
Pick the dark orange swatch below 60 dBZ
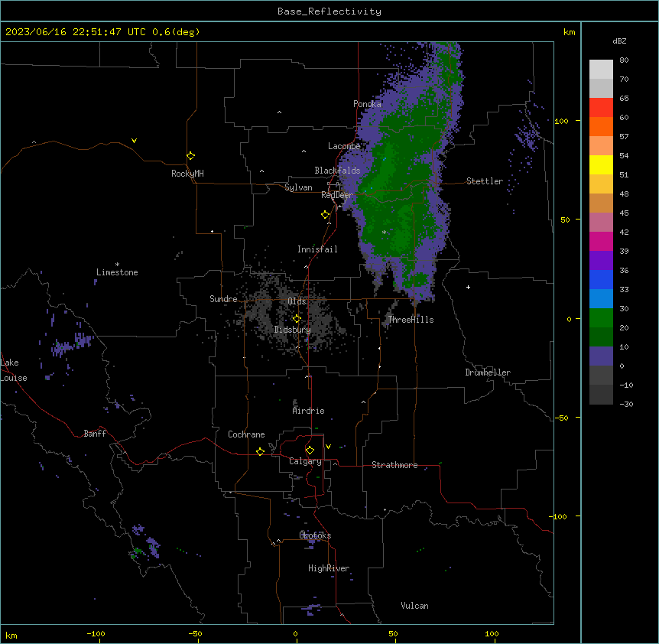[x=601, y=126]
